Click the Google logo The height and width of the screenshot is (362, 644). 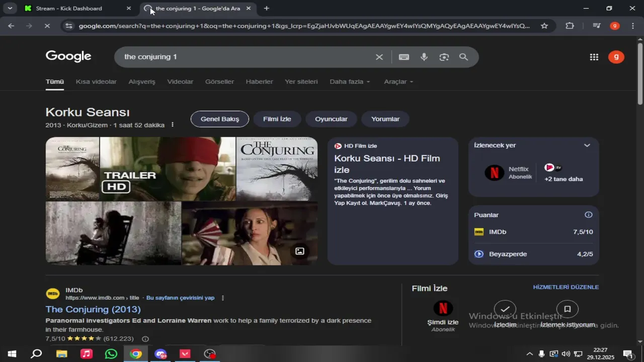pyautogui.click(x=68, y=56)
